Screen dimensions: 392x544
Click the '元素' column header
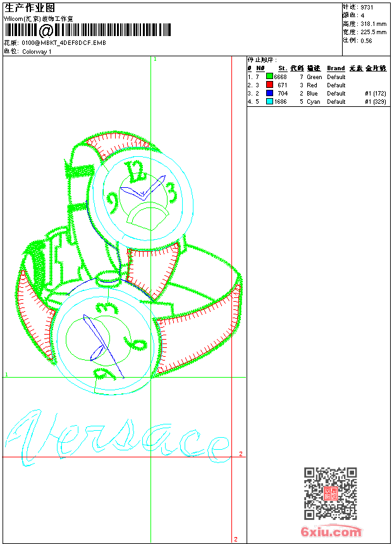pyautogui.click(x=356, y=68)
